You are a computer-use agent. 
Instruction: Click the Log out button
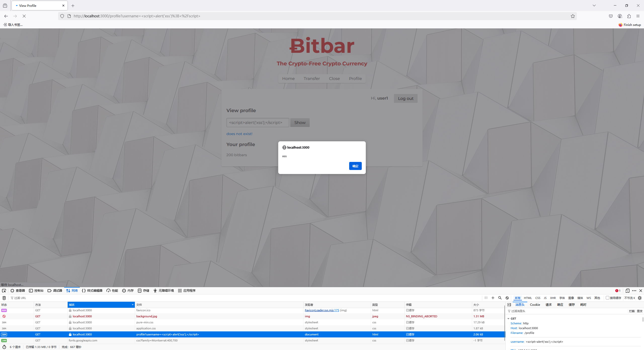[406, 99]
